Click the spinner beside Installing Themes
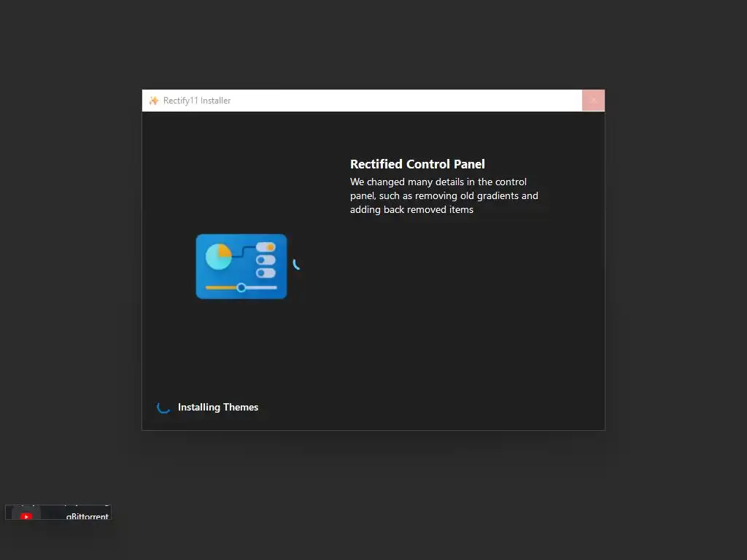 (163, 407)
